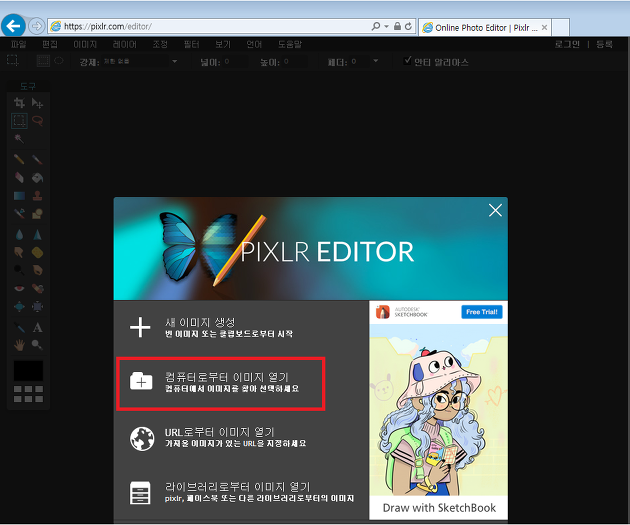The height and width of the screenshot is (525, 630).
Task: Select the yellow Sponge tool
Action: click(x=37, y=252)
